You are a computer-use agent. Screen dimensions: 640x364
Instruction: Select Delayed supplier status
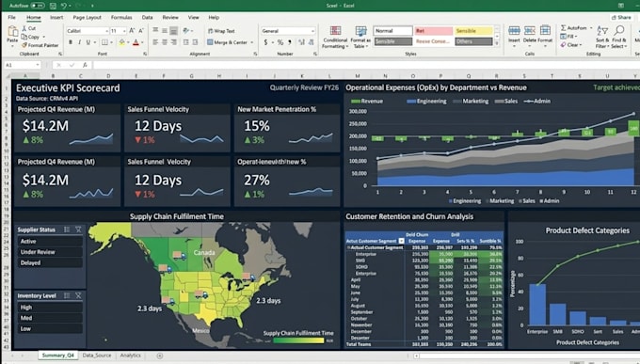[49, 262]
